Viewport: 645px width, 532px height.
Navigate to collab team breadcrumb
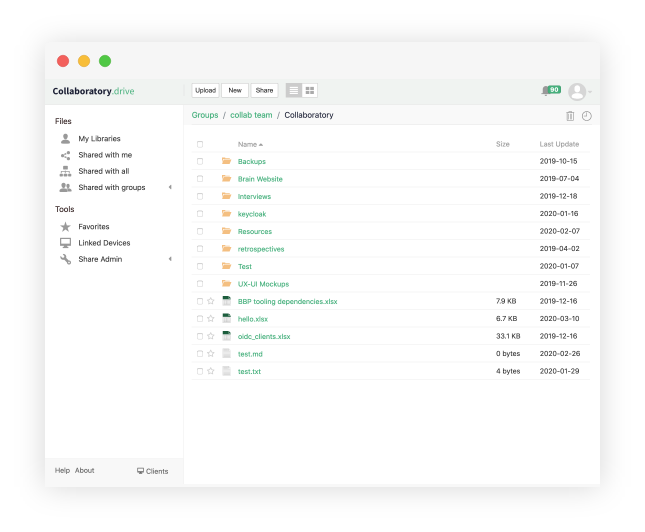click(251, 115)
